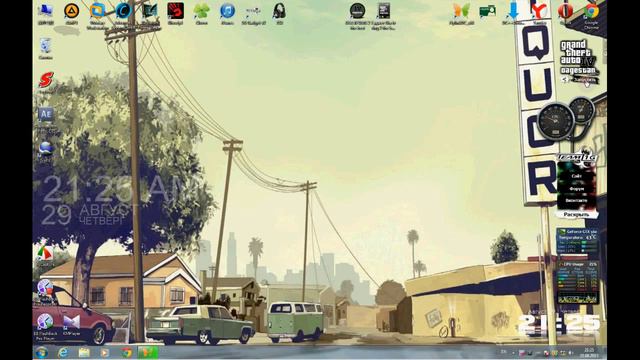Launch the orange AIMP player shortcut
Viewport: 640px width, 360px height.
point(71,13)
